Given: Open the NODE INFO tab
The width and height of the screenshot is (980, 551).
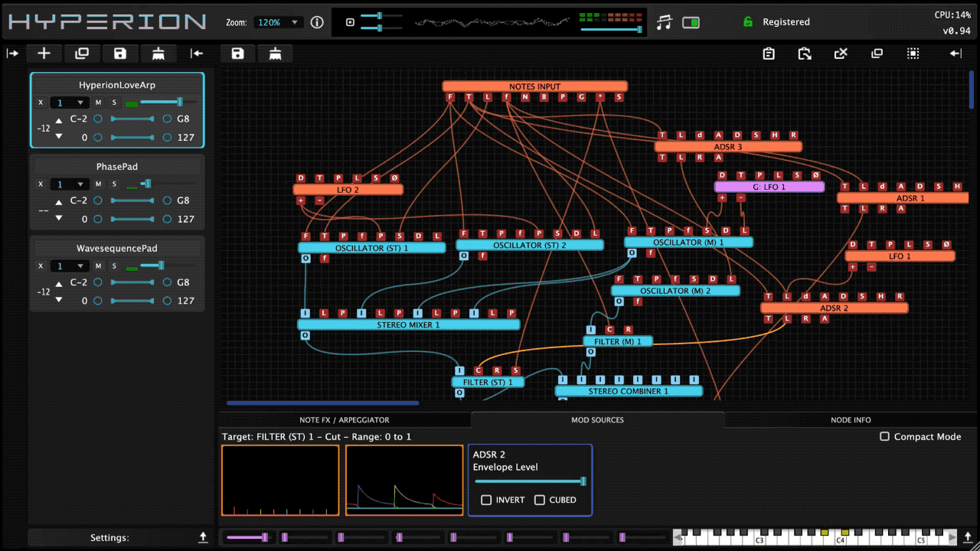Looking at the screenshot, I should [851, 419].
